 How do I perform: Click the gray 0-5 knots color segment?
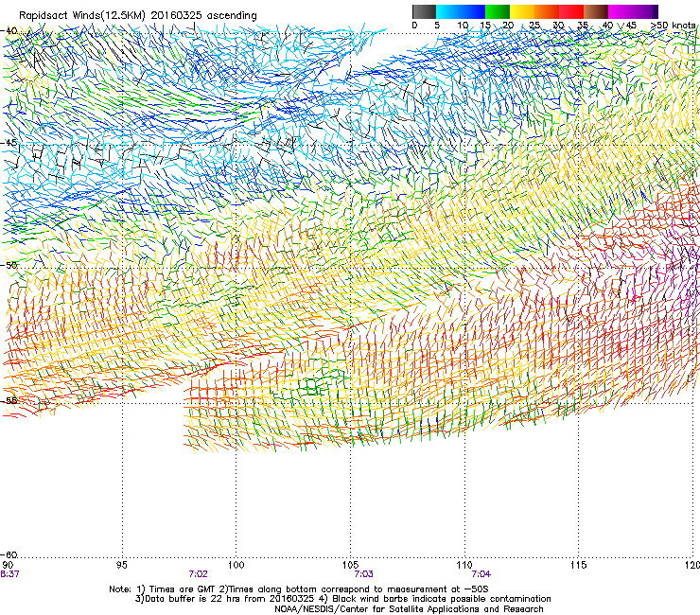[x=424, y=11]
